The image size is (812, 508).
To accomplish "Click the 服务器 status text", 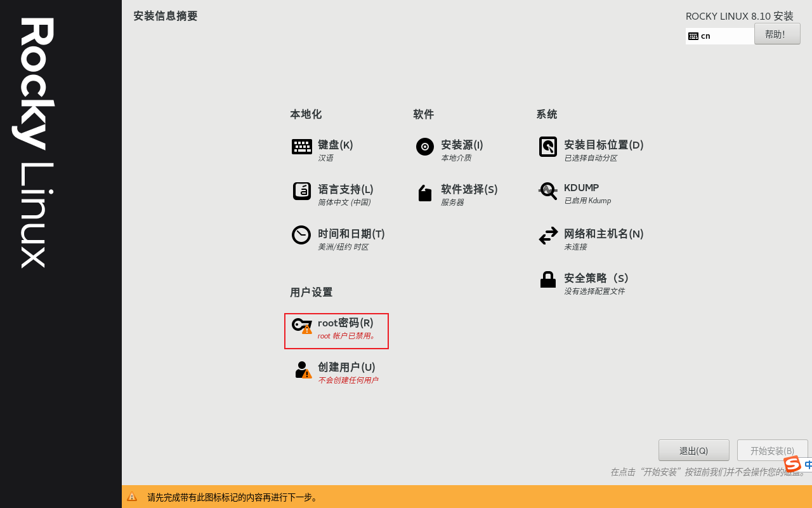I will 452,203.
